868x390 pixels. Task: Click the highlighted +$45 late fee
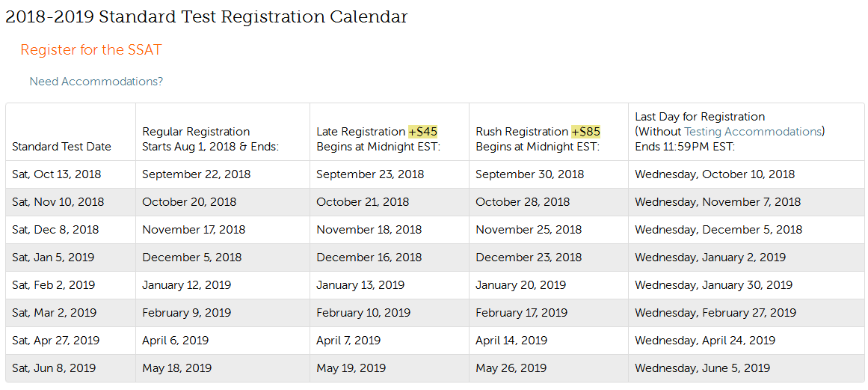point(423,132)
